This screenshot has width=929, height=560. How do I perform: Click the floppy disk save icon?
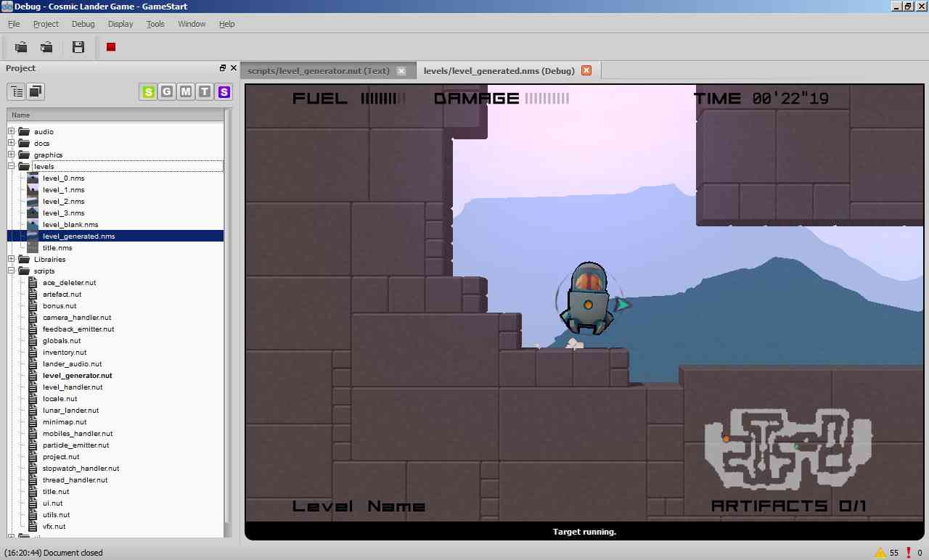[78, 47]
